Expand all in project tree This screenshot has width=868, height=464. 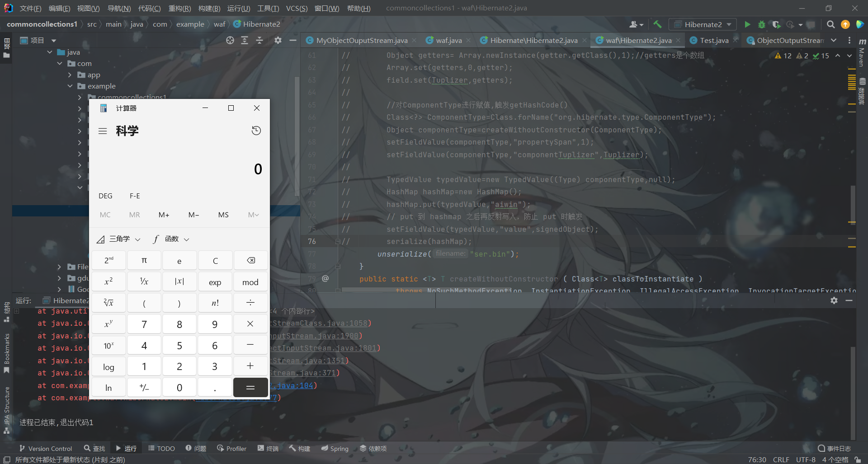245,40
